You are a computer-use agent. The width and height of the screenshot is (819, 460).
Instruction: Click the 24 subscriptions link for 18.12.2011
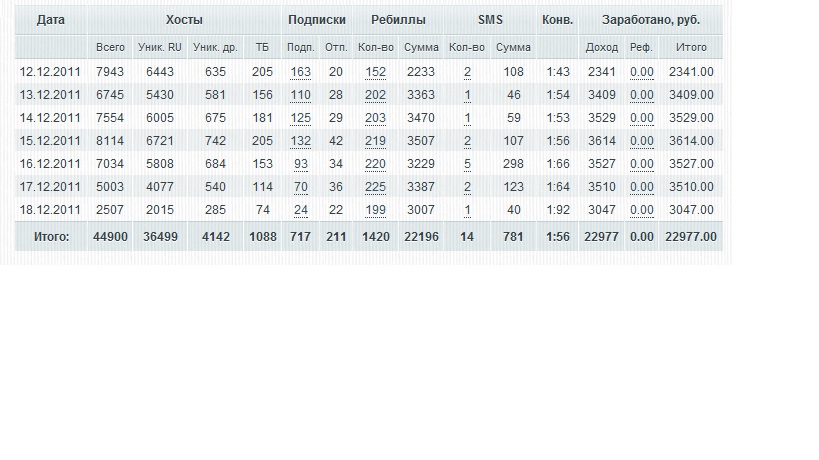point(301,210)
